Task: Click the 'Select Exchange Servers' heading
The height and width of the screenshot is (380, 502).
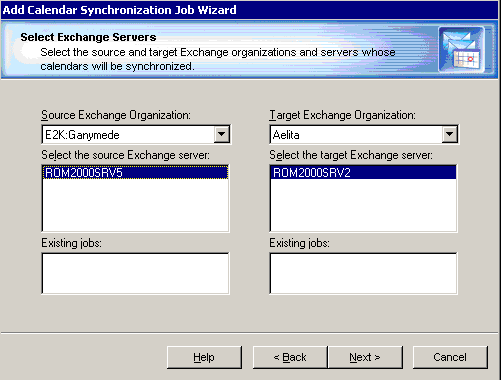Action: 88,37
